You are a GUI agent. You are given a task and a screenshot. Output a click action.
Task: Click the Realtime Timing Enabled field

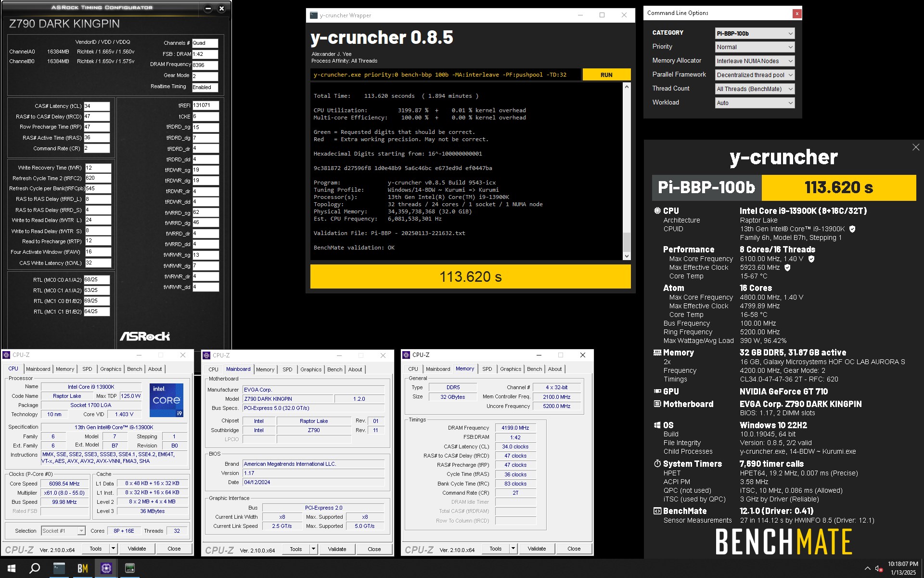(x=205, y=87)
